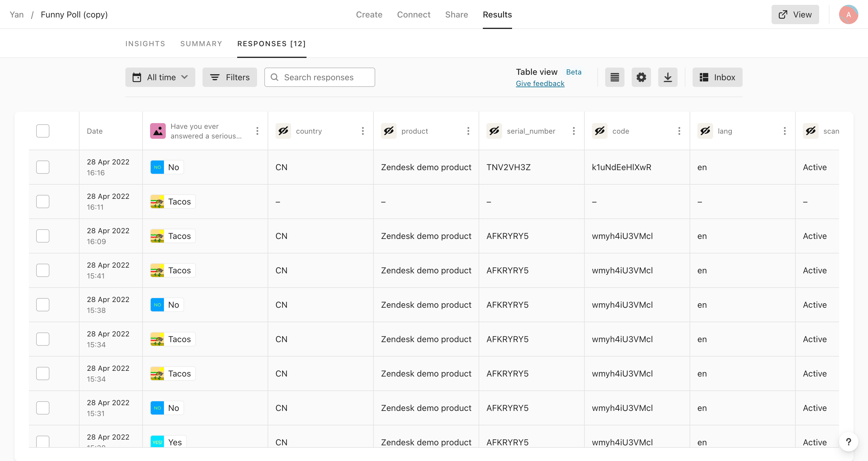
Task: Open the Connect section
Action: coord(414,14)
